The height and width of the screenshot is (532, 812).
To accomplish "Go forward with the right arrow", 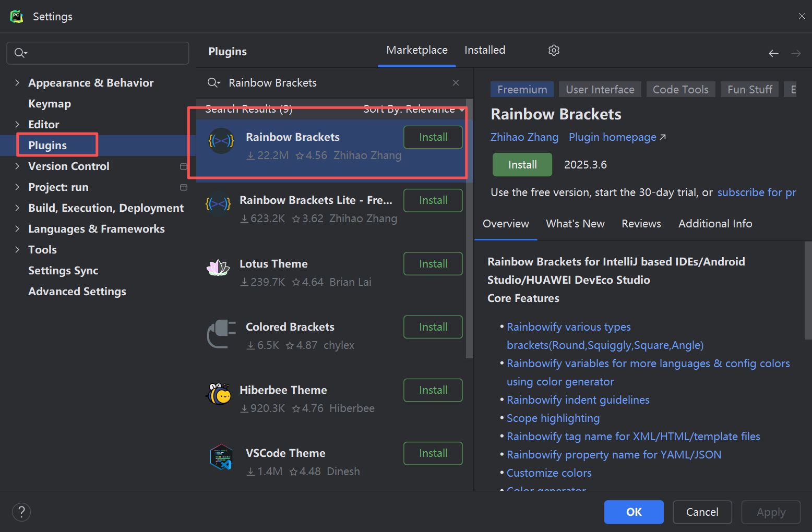I will point(796,53).
